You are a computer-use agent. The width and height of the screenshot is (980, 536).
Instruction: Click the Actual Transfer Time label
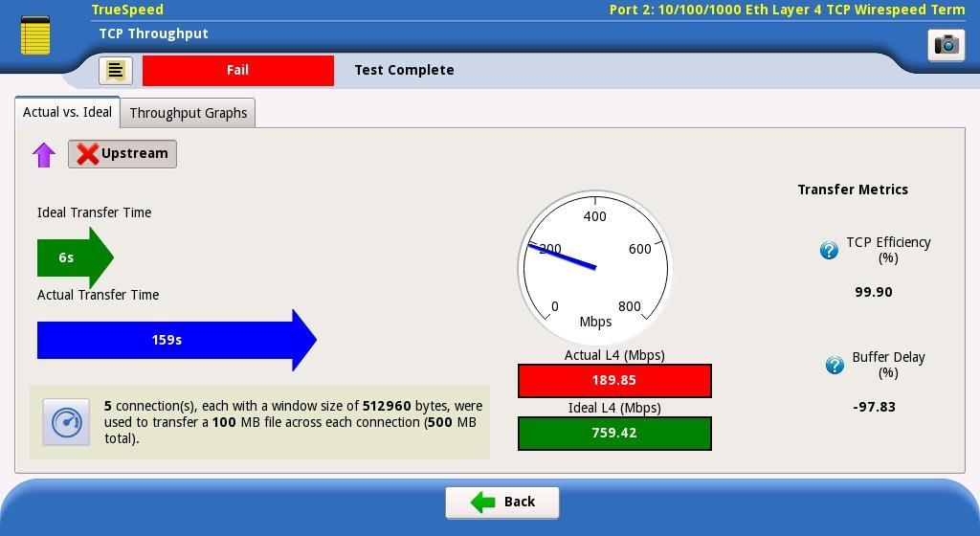[99, 295]
